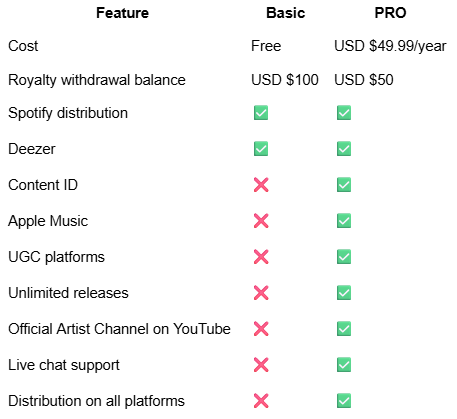This screenshot has width=457, height=419.
Task: Click the USD $49.99/year price text
Action: (390, 46)
